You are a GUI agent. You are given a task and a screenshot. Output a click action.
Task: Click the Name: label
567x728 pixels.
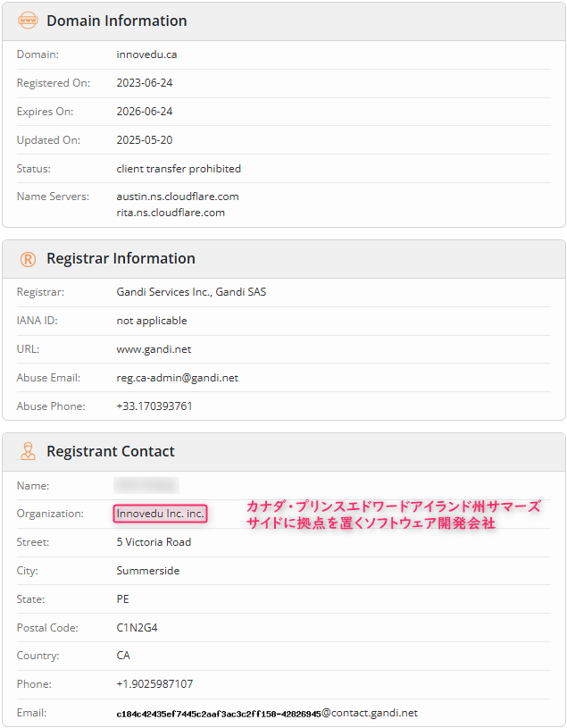pyautogui.click(x=33, y=486)
